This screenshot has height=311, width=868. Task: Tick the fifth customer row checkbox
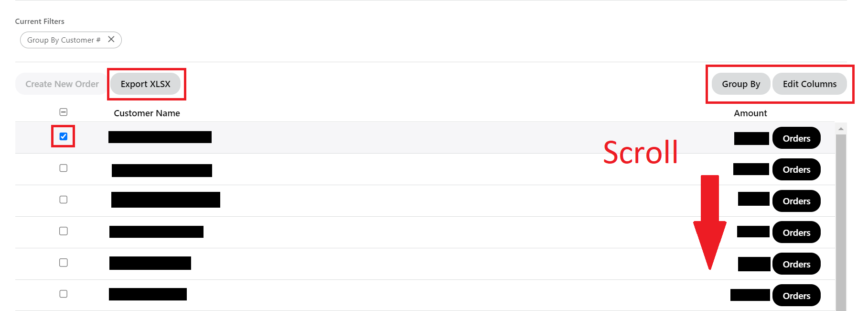(x=64, y=263)
